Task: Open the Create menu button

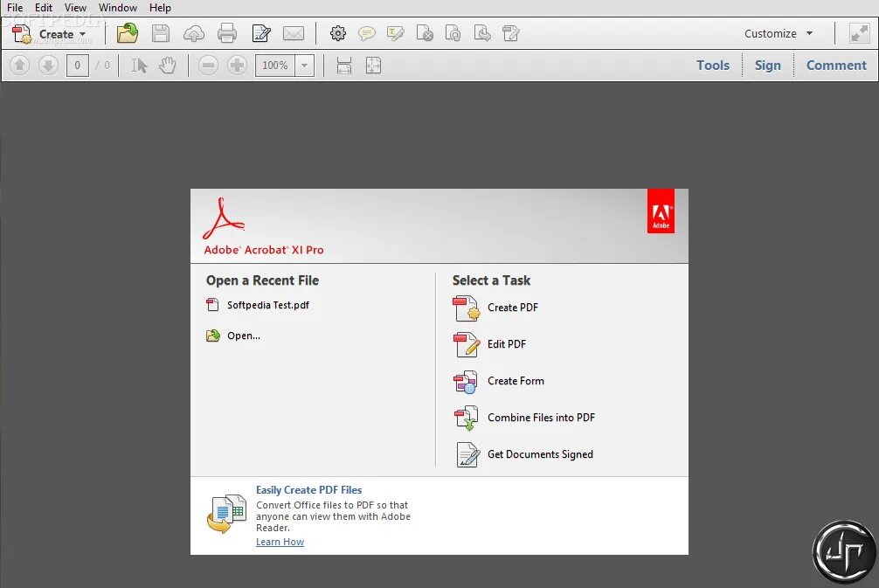Action: pyautogui.click(x=49, y=33)
